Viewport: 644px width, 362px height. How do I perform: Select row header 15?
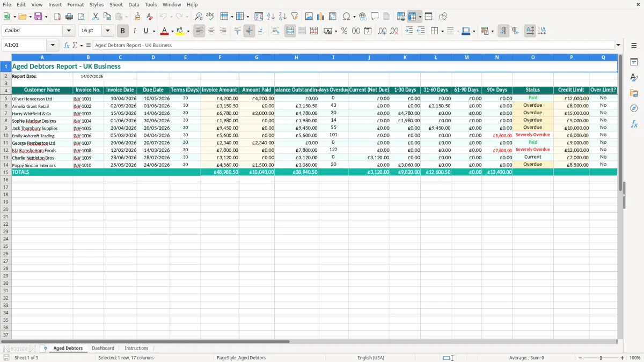pyautogui.click(x=6, y=172)
